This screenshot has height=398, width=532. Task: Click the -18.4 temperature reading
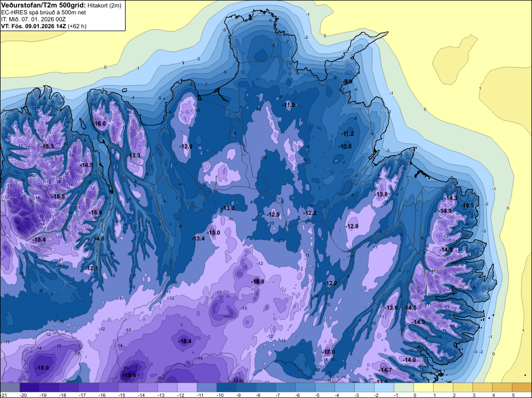click(185, 342)
